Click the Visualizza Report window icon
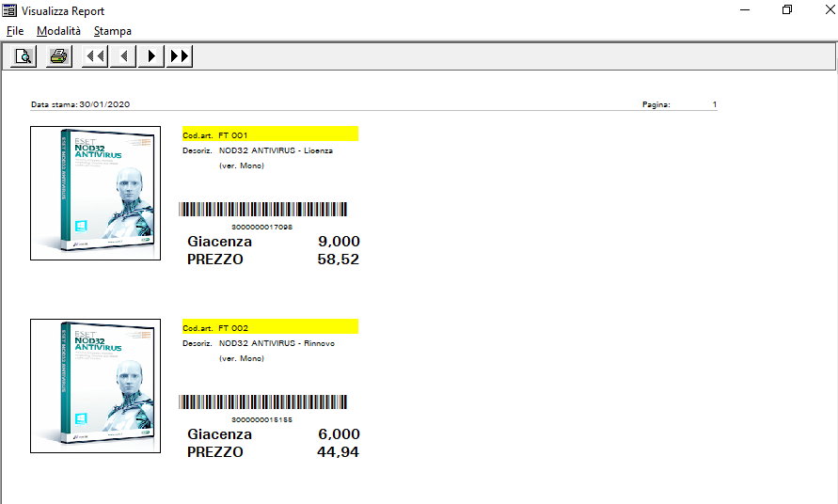 pyautogui.click(x=9, y=10)
